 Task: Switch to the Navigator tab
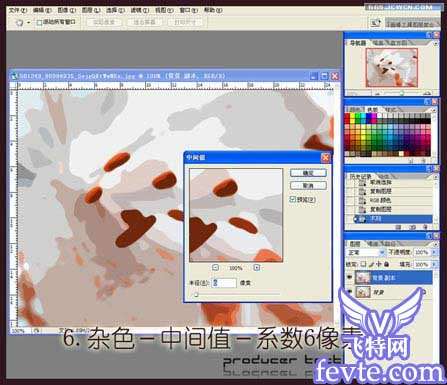tap(358, 43)
